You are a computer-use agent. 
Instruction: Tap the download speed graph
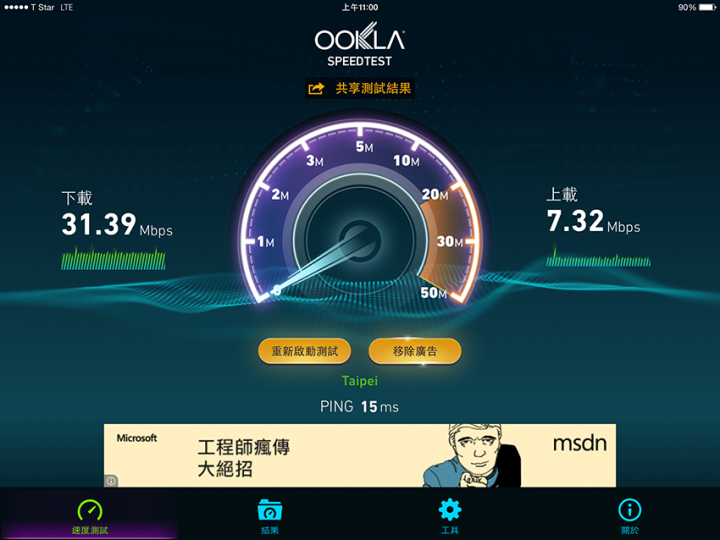coord(113,258)
